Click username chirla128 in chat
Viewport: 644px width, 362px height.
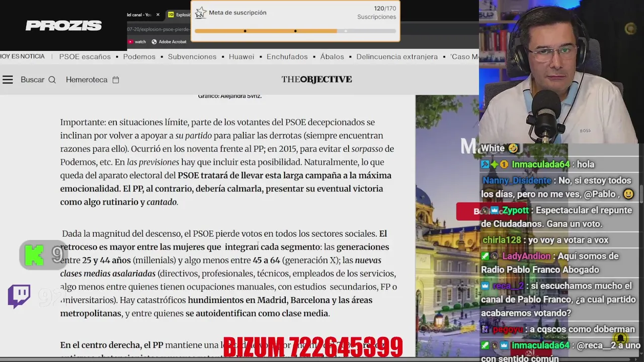coord(502,240)
